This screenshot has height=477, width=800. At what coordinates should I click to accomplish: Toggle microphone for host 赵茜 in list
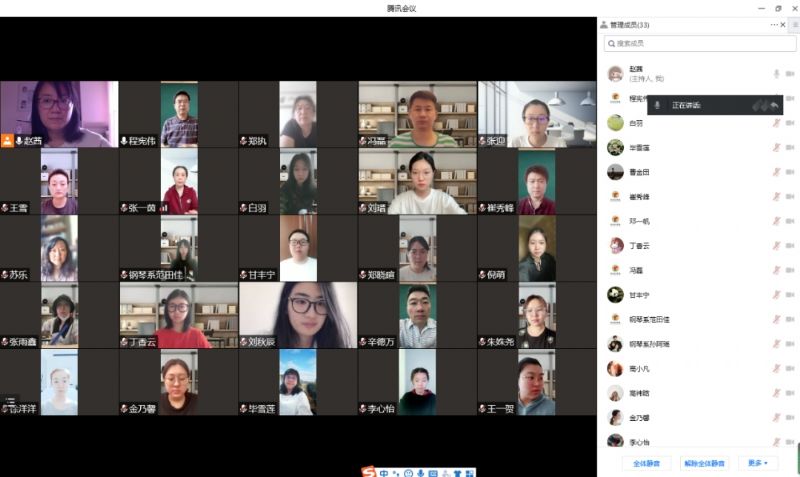[x=776, y=74]
